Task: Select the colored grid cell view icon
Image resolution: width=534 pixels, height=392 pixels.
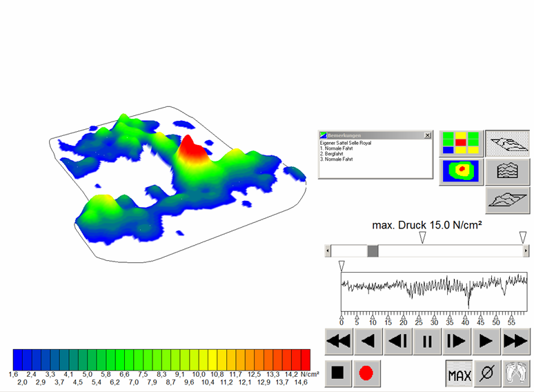Action: point(460,143)
